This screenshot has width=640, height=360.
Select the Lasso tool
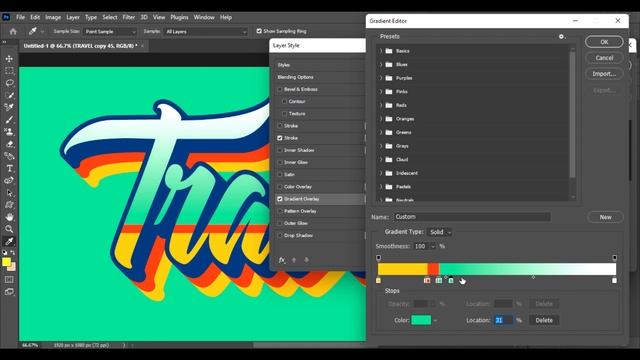(x=9, y=83)
